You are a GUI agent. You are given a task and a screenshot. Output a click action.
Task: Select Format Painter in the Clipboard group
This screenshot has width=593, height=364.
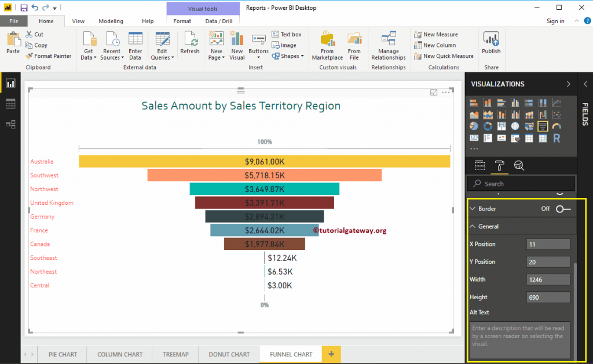49,56
